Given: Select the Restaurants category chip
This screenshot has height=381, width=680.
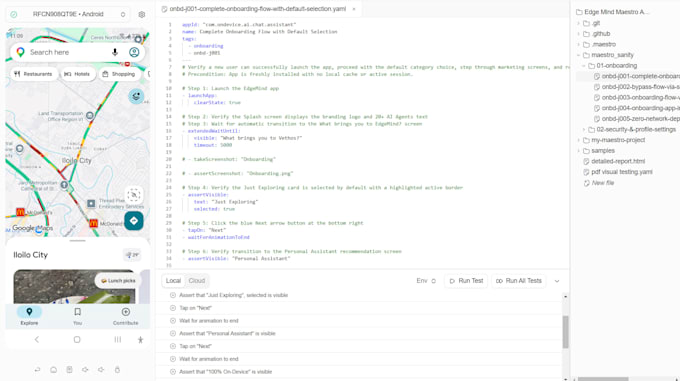Looking at the screenshot, I should (33, 74).
